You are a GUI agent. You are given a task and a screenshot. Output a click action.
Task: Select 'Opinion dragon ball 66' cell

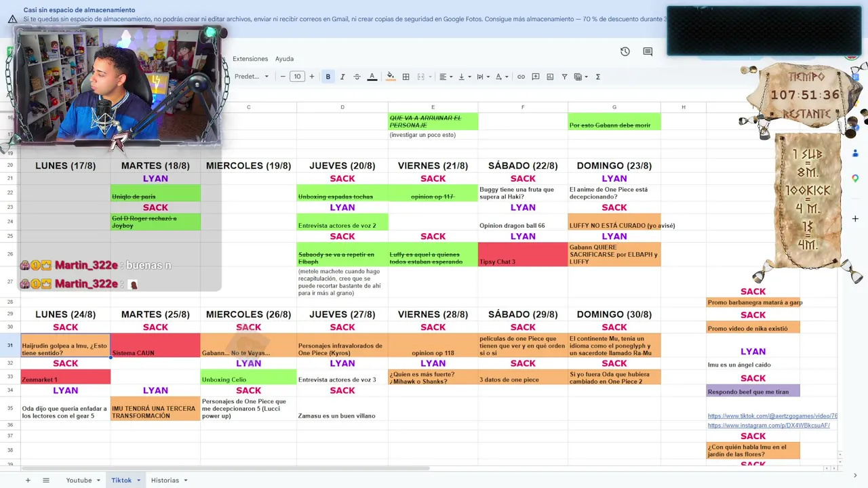pos(523,222)
